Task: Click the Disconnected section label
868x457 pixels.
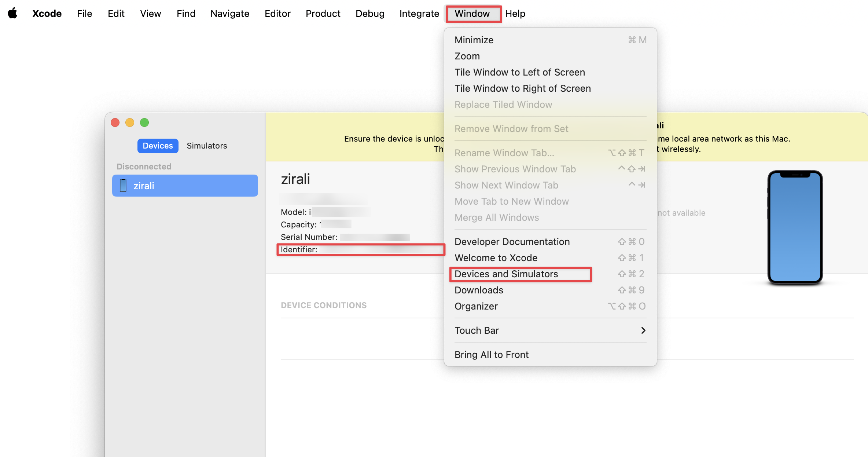Action: click(144, 167)
